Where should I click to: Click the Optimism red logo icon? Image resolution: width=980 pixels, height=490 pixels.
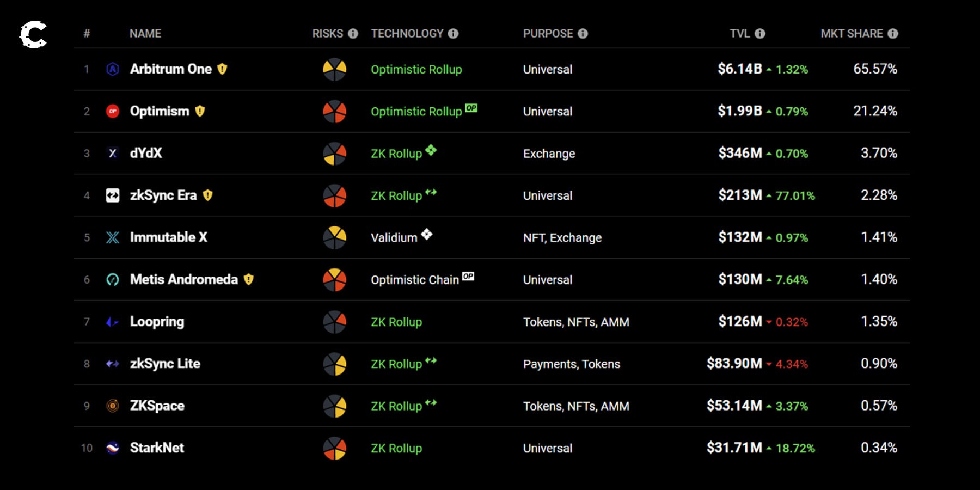click(113, 111)
